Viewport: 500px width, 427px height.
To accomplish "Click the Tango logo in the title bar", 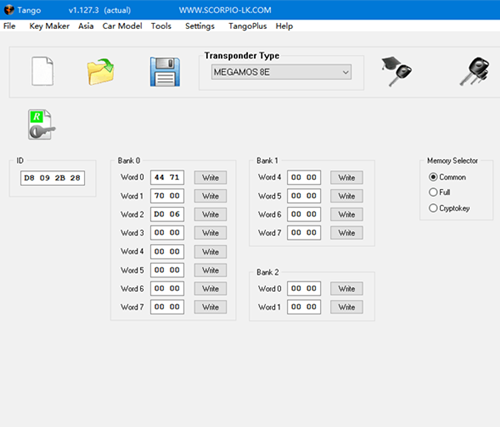I will [9, 10].
